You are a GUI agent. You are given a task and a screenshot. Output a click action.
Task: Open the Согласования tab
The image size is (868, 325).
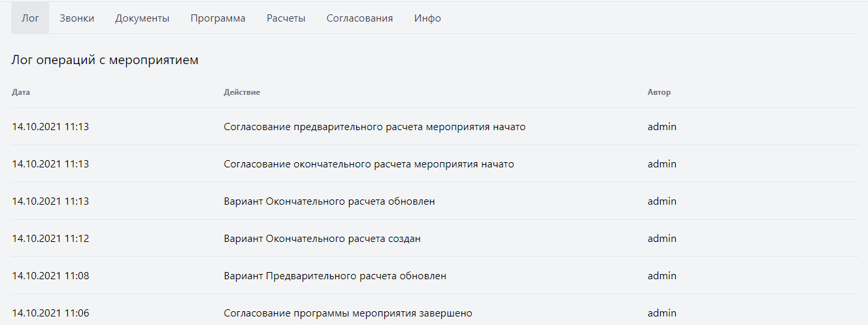[359, 18]
